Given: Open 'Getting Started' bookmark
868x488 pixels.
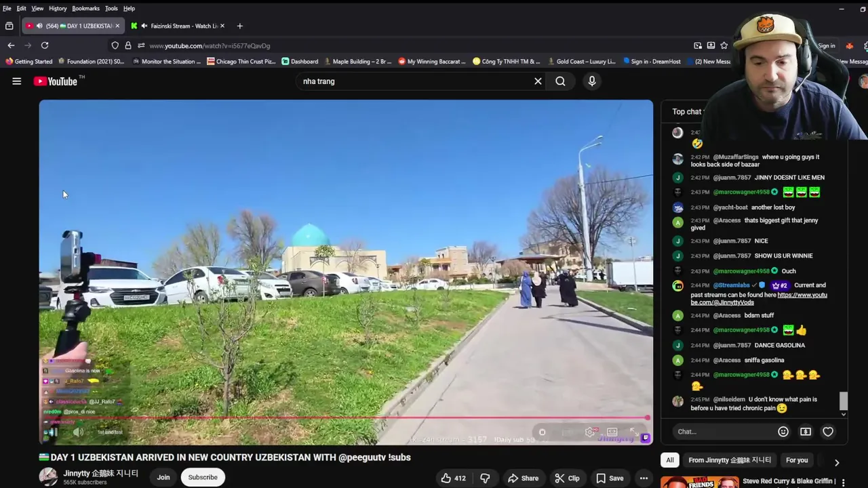Looking at the screenshot, I should coord(28,61).
